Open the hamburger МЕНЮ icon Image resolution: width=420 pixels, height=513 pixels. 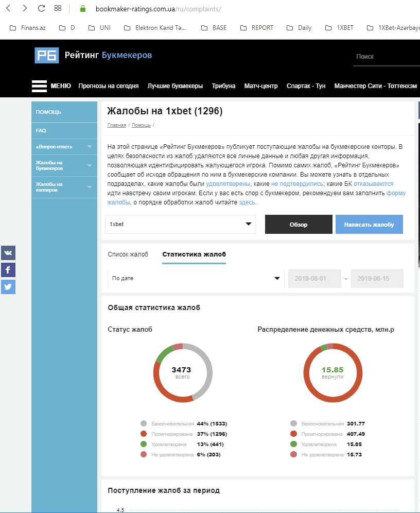pos(39,86)
